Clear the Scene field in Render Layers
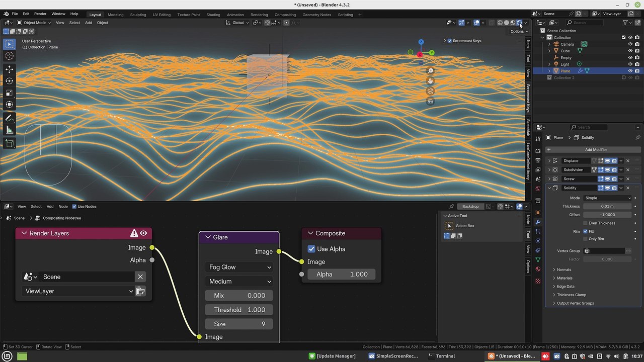This screenshot has width=644, height=362. [140, 277]
